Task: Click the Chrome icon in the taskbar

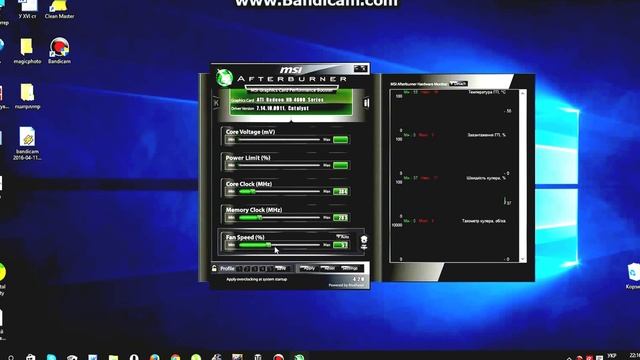Action: click(176, 357)
